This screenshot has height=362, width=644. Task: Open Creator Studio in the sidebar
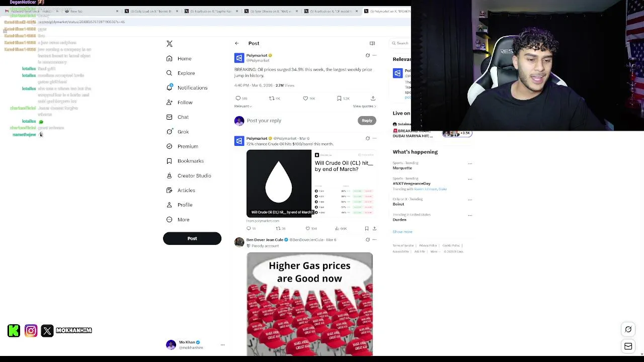click(189, 175)
